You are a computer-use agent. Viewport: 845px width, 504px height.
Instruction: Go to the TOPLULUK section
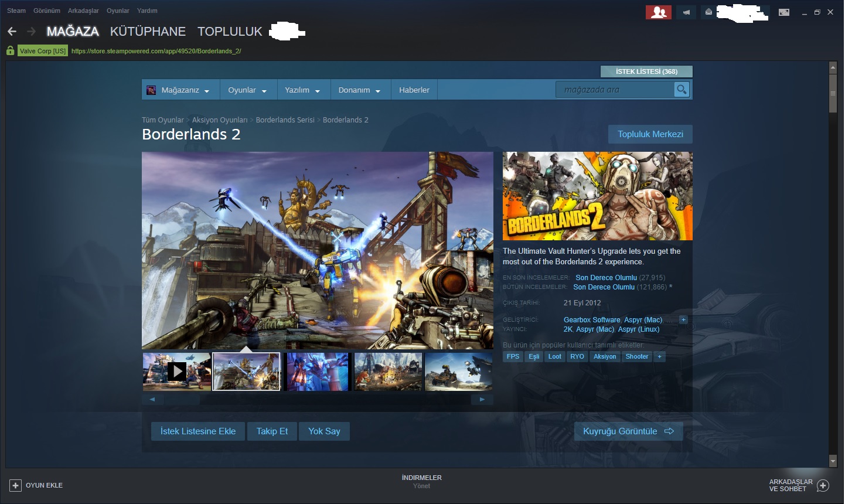[x=230, y=32]
